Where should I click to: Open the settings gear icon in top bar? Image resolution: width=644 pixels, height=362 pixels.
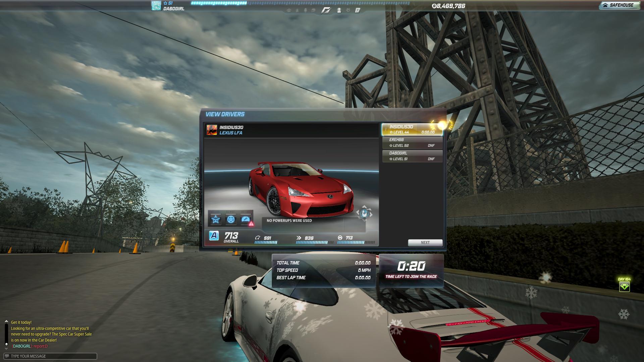point(348,10)
